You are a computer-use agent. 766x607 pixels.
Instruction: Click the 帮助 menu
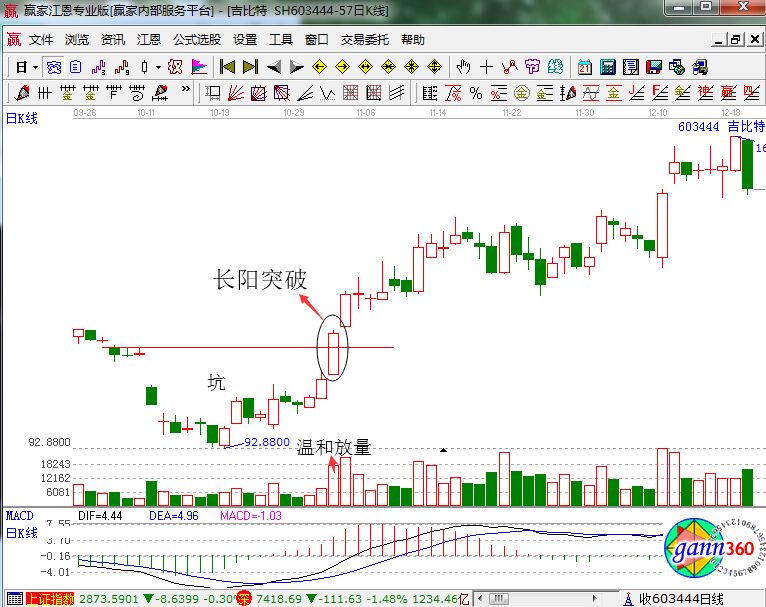[413, 40]
